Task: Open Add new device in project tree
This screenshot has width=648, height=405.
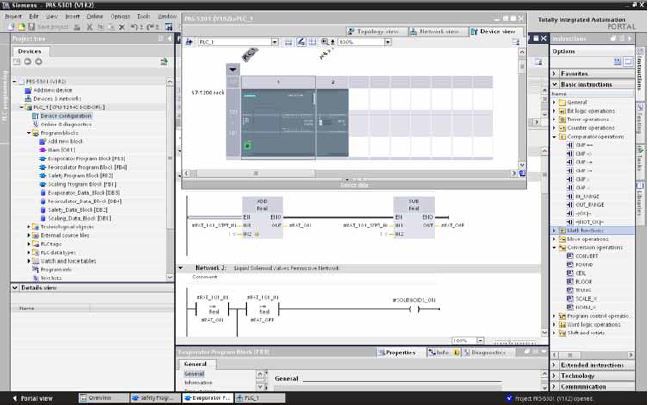Action: coord(52,90)
